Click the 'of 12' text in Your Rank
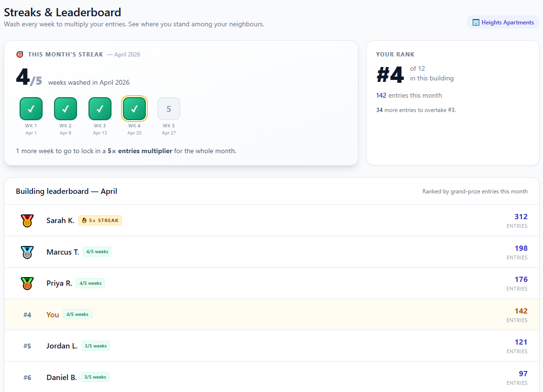 [x=417, y=68]
